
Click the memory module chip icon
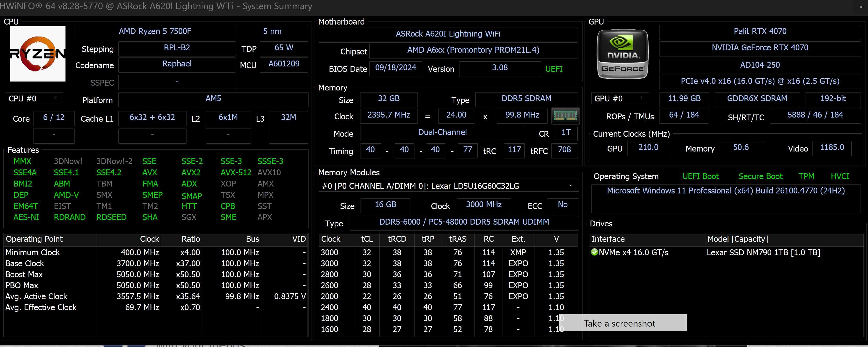pyautogui.click(x=565, y=116)
